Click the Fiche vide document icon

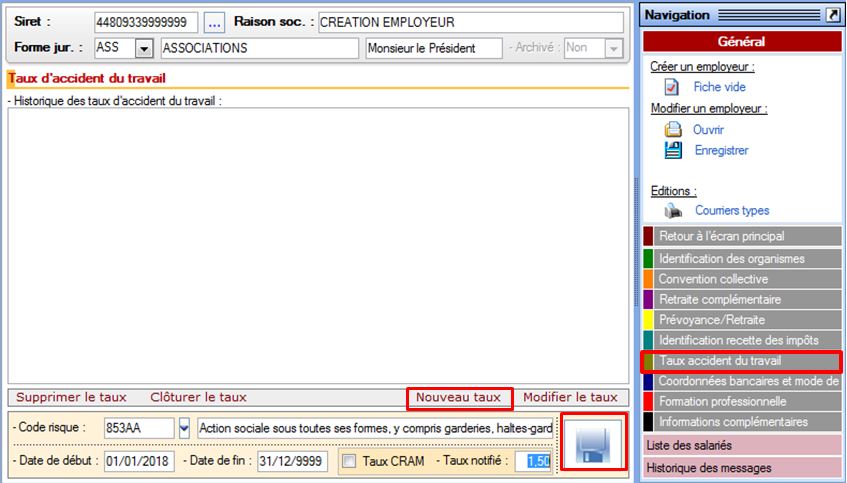pos(671,86)
